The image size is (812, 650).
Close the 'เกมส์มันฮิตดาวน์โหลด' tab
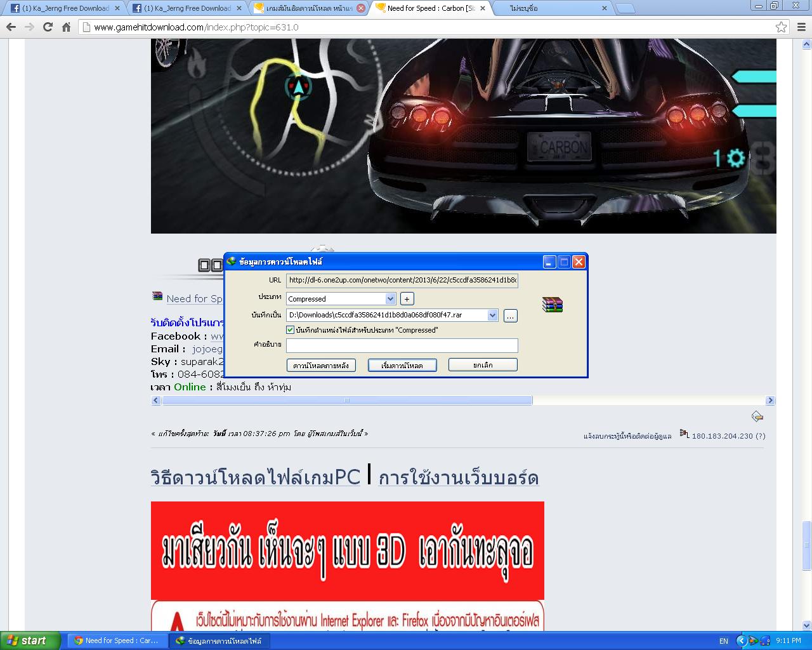coord(361,8)
